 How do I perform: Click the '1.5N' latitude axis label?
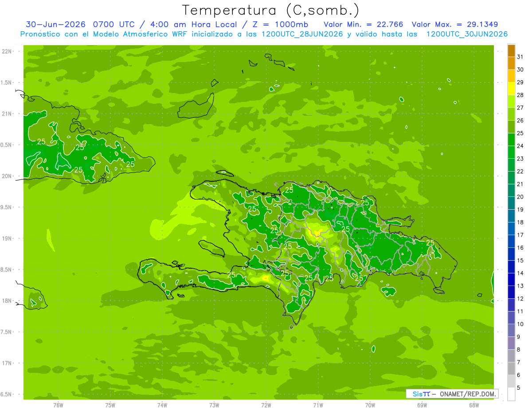point(6,82)
